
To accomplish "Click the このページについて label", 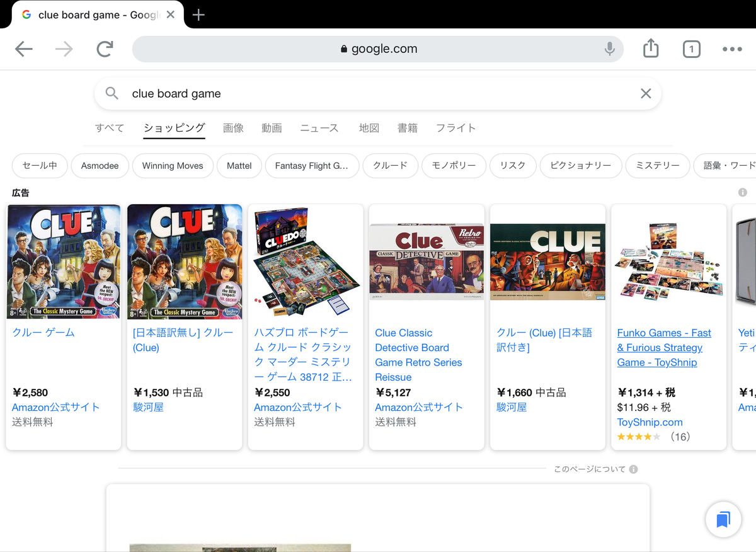I will click(x=590, y=469).
